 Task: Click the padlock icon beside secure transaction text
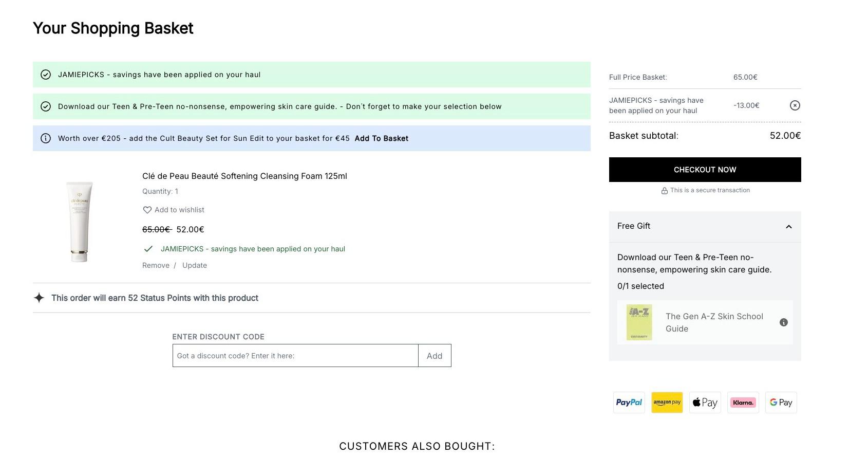665,191
